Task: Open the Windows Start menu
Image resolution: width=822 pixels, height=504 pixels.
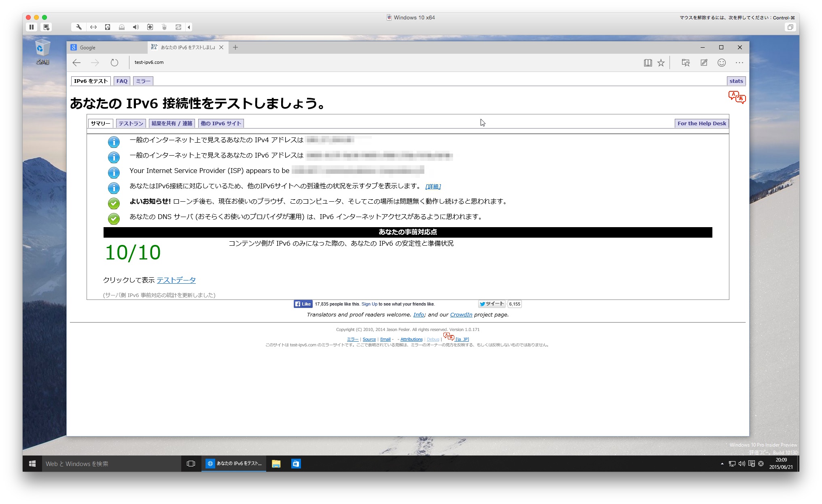Action: (32, 464)
